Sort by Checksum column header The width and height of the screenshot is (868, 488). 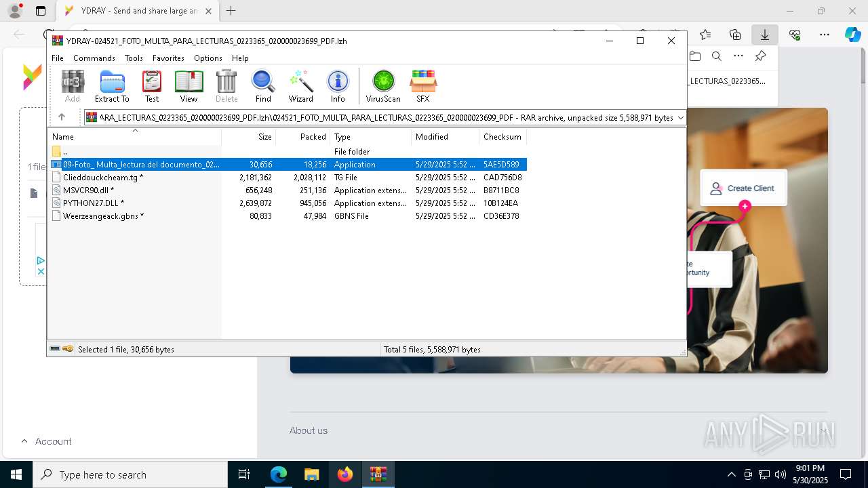(x=502, y=137)
